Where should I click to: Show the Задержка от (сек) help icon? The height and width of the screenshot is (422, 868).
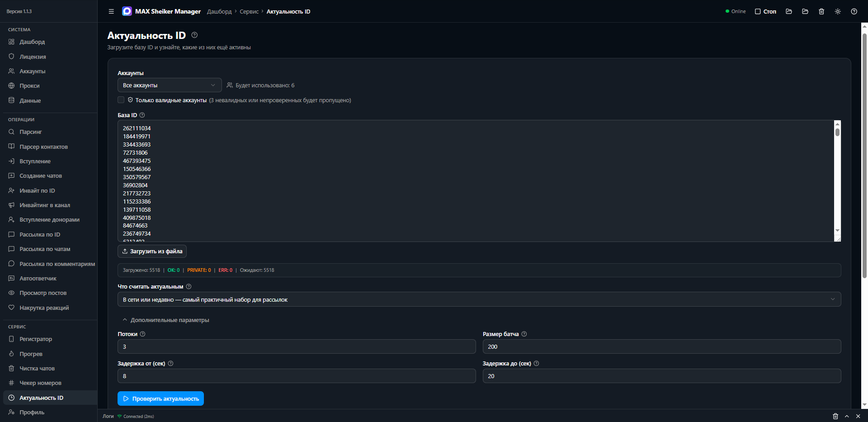click(x=170, y=364)
